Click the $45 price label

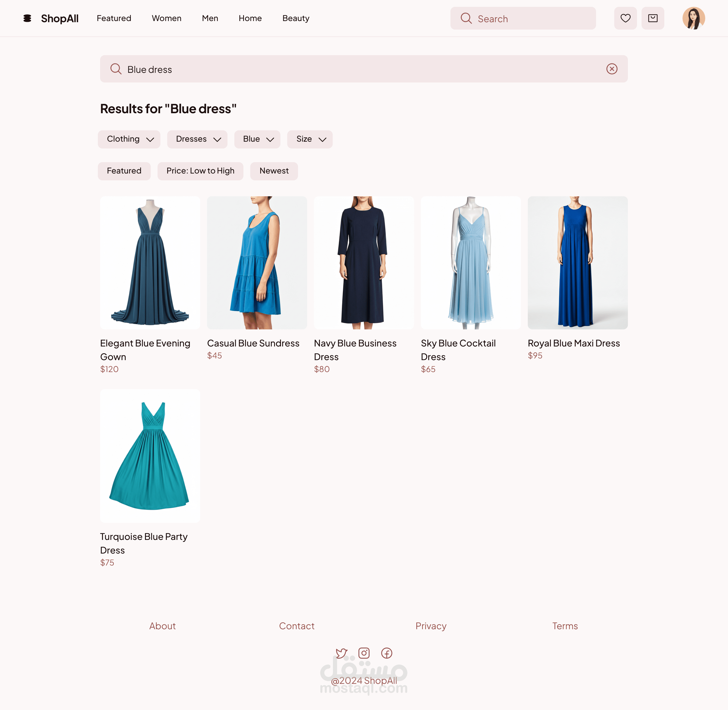[214, 356]
